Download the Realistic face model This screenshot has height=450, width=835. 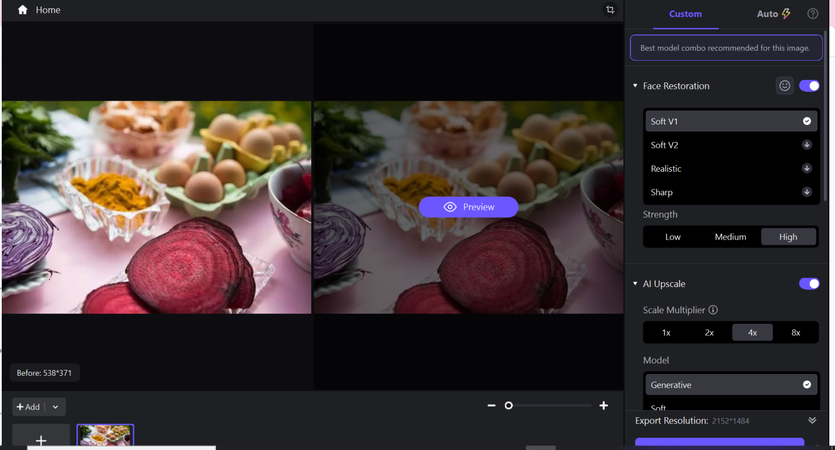[807, 168]
